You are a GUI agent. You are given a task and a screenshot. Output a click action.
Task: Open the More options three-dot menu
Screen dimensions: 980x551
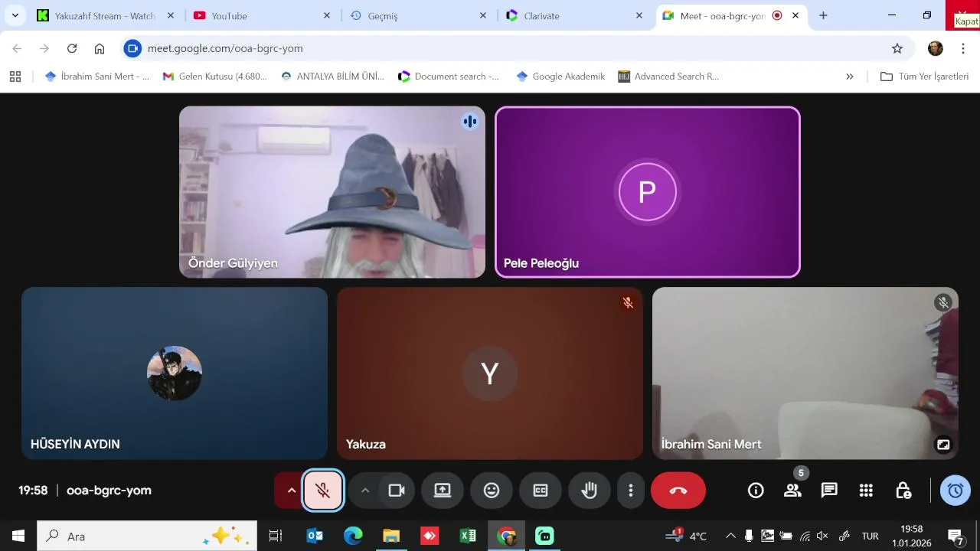click(631, 491)
